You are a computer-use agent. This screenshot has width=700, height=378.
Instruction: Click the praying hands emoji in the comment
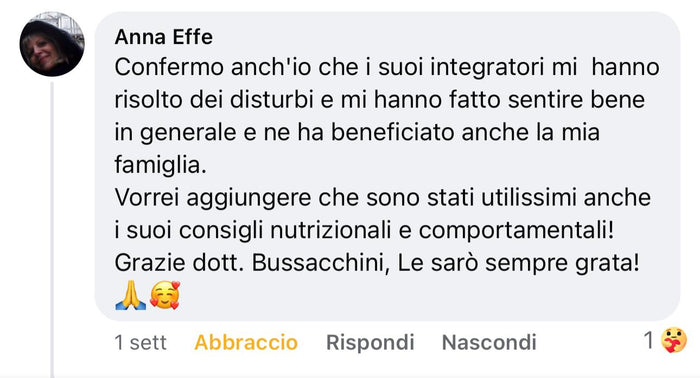click(130, 295)
